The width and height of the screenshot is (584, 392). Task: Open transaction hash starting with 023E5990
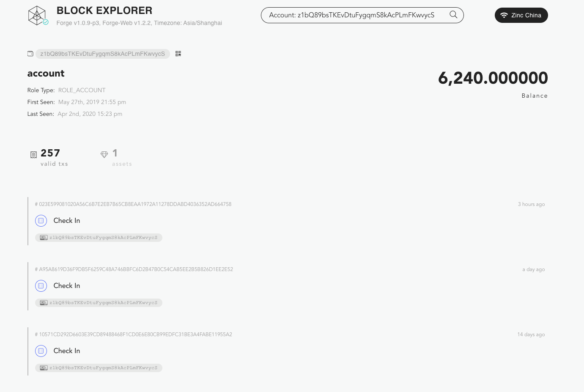(135, 204)
